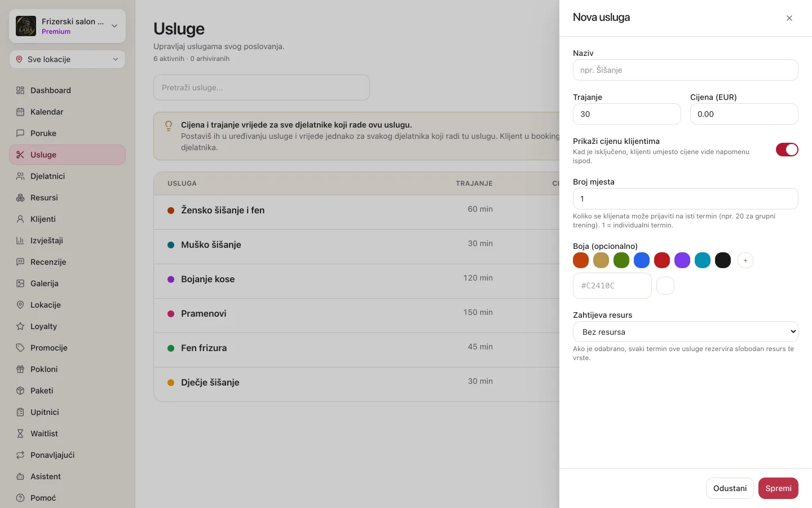Open Recenzije review icon in sidebar
This screenshot has height=508, width=812.
tap(20, 262)
